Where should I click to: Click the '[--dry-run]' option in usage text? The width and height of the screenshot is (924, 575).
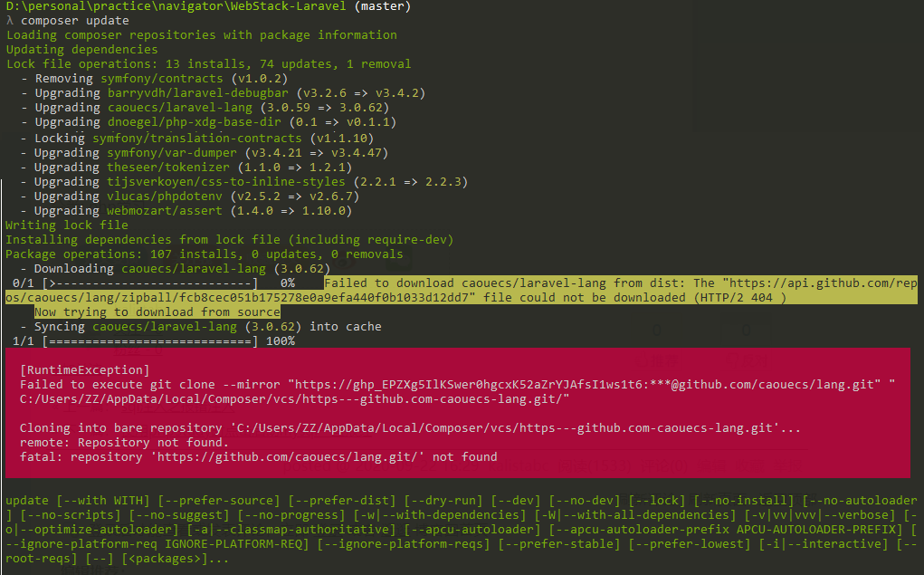click(x=443, y=501)
